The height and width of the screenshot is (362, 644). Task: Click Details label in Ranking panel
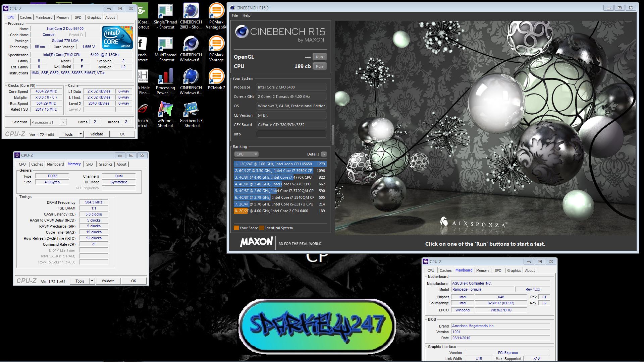coord(313,154)
